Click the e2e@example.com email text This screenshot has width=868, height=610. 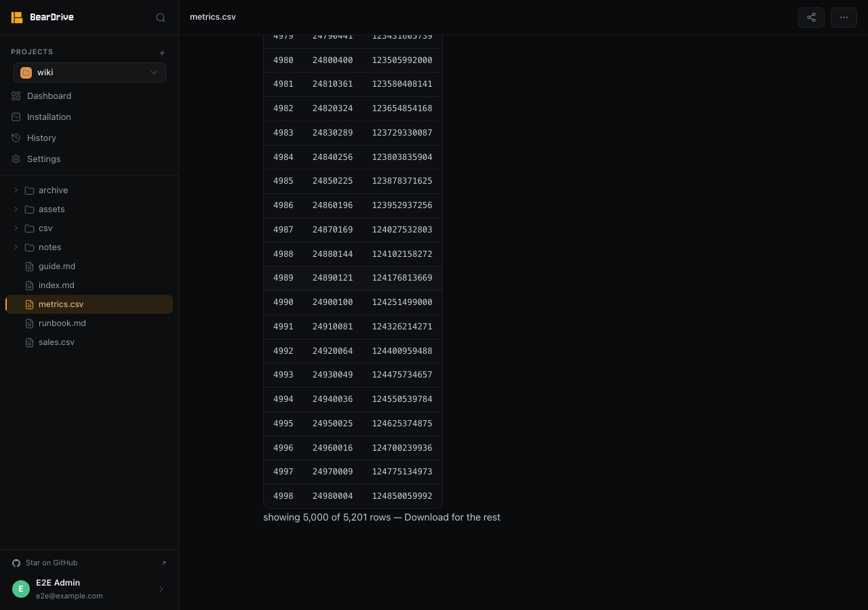pyautogui.click(x=69, y=596)
